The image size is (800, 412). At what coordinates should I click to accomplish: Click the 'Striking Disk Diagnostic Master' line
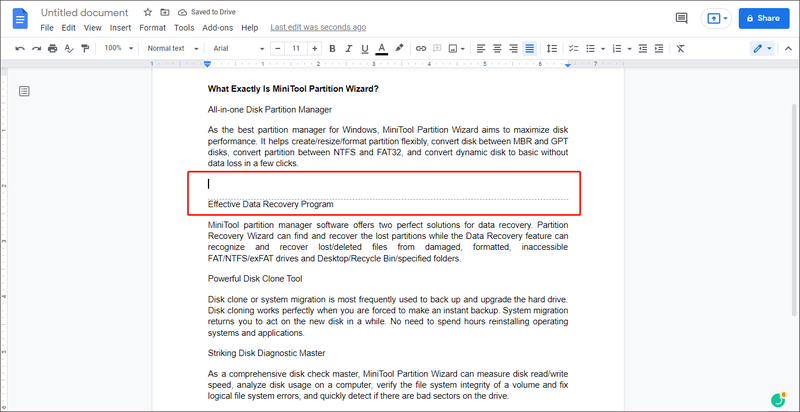pos(266,353)
